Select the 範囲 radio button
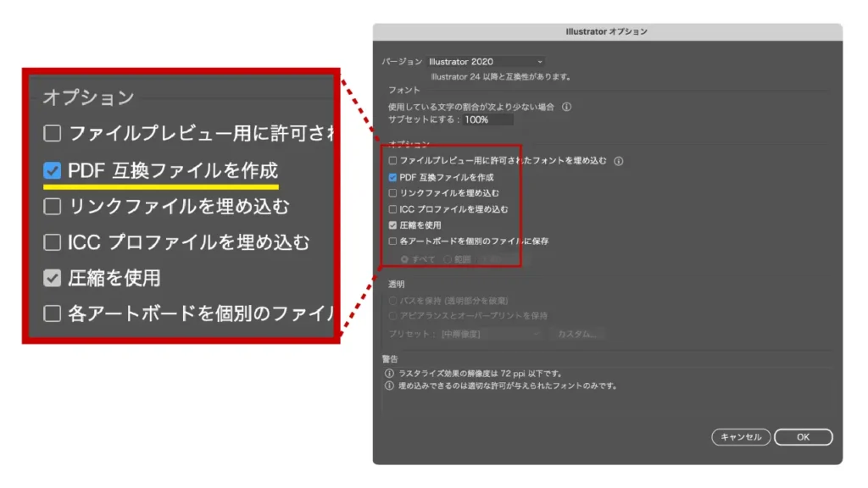Viewport: 868px width, 488px height. coord(448,258)
